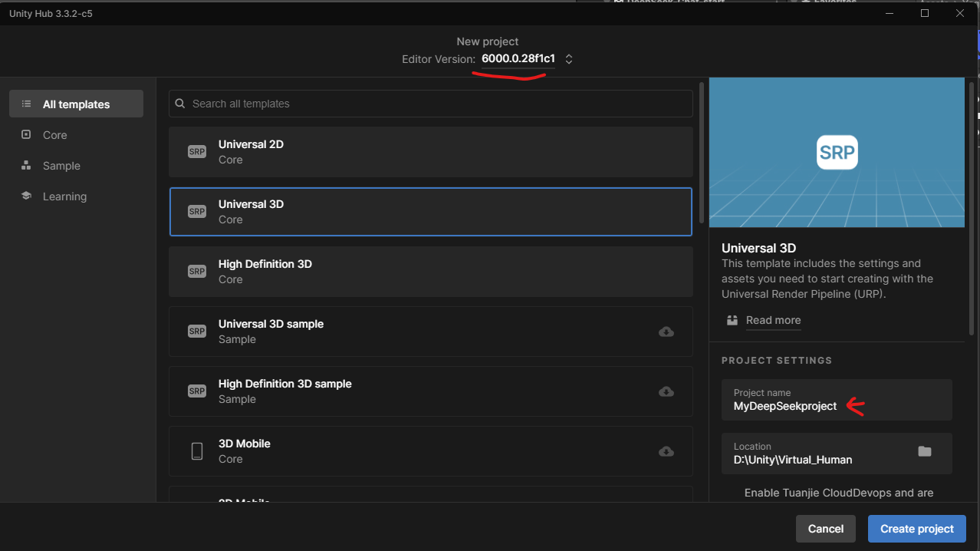
Task: Click the SRP icon of High Definition 3D sample
Action: [x=197, y=391]
